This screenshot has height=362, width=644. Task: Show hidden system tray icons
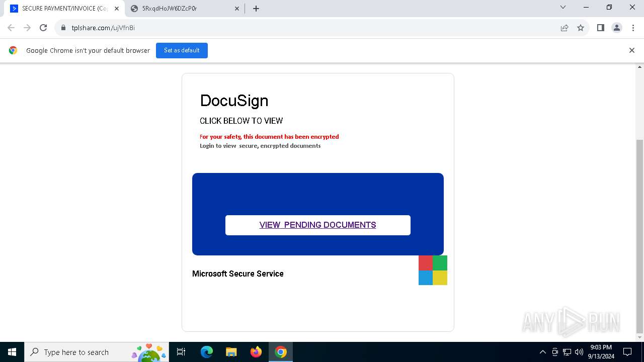click(x=542, y=352)
